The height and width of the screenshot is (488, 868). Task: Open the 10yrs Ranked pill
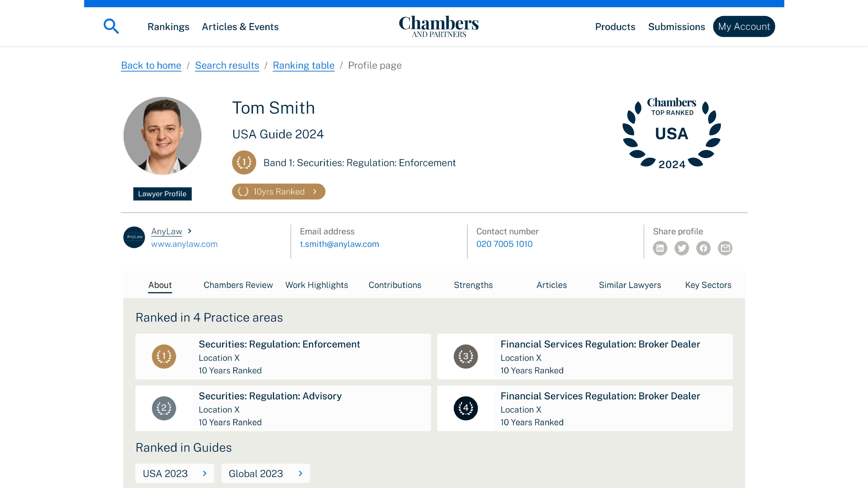(x=279, y=192)
